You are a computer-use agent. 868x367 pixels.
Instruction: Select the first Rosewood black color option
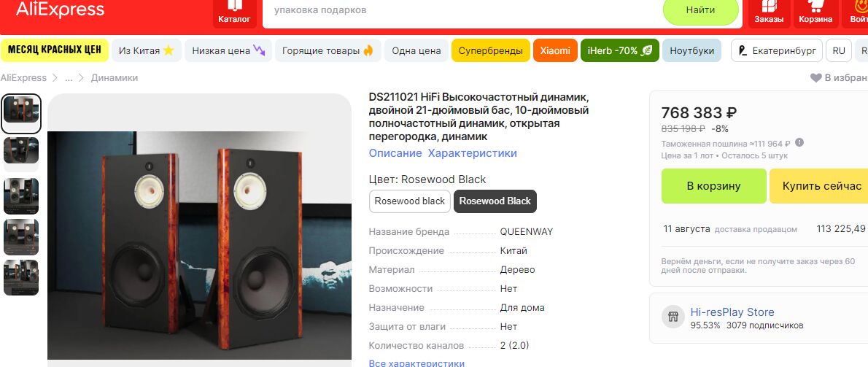click(410, 201)
